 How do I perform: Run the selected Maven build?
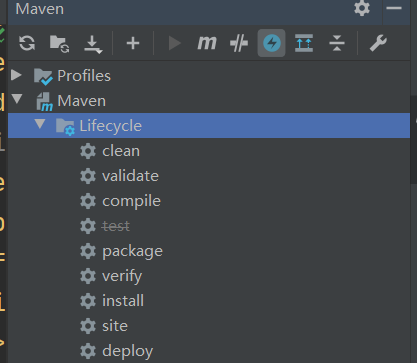174,43
